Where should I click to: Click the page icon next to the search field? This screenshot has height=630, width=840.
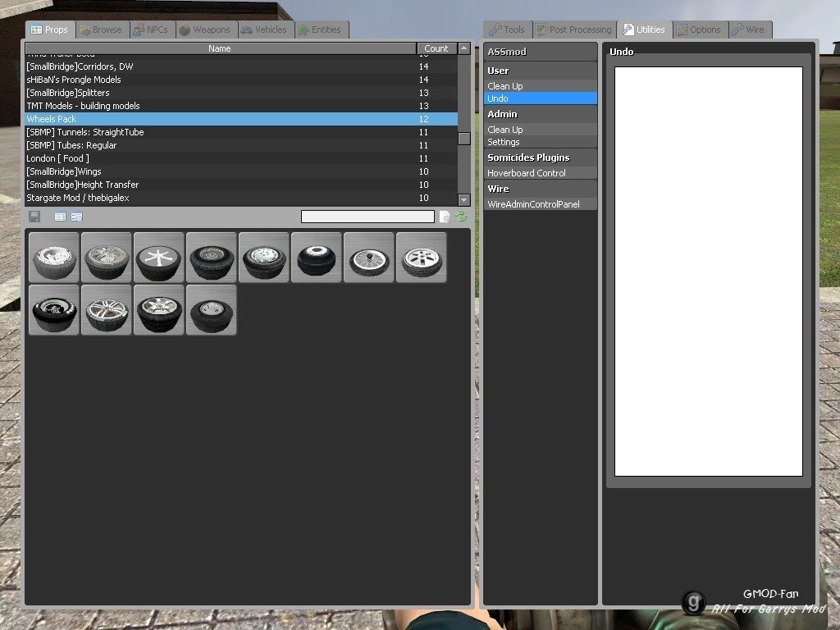444,217
